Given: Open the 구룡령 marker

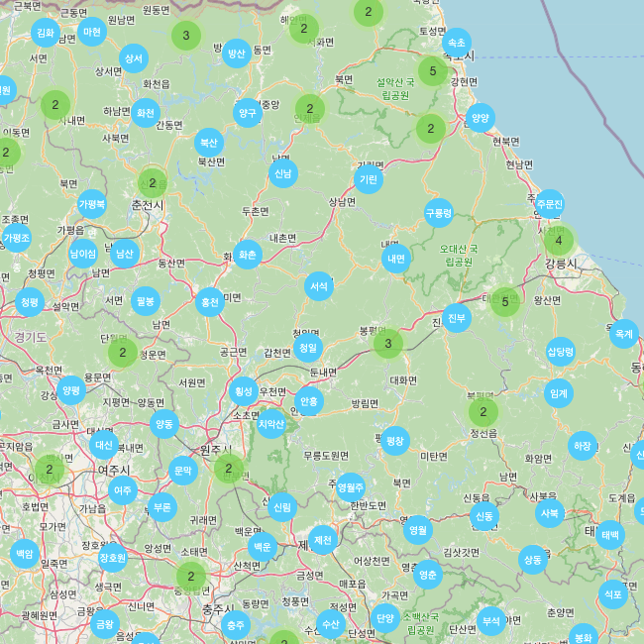Looking at the screenshot, I should click(x=438, y=212).
